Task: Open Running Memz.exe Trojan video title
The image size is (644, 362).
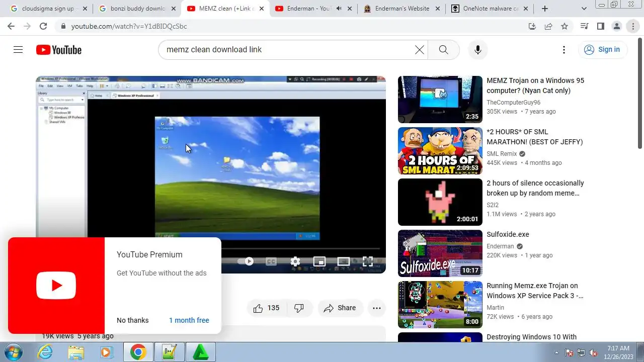Action: click(535, 291)
